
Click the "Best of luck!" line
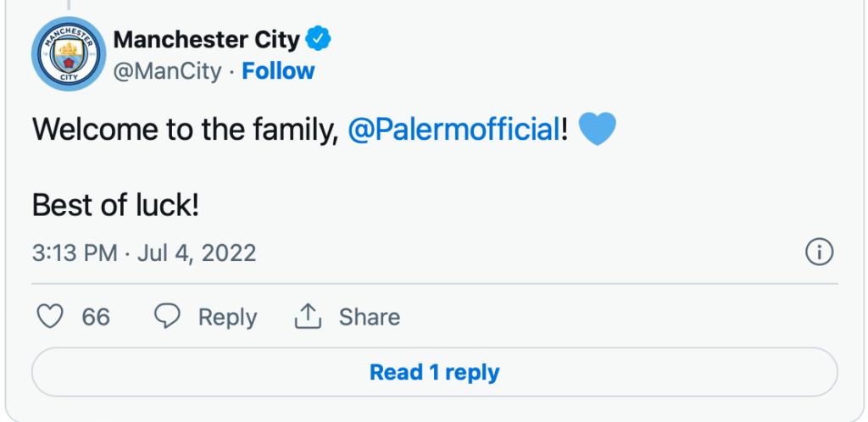(x=115, y=205)
